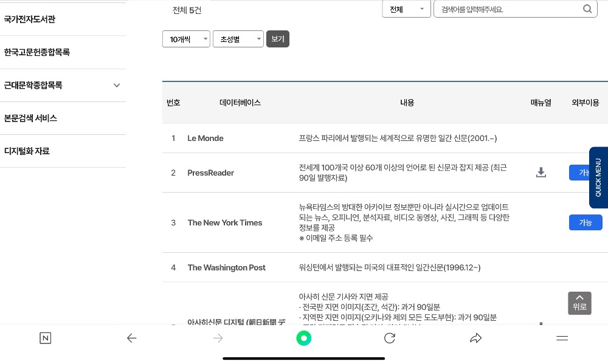608x364 pixels.
Task: Jump to top with the 위로 button
Action: (579, 303)
